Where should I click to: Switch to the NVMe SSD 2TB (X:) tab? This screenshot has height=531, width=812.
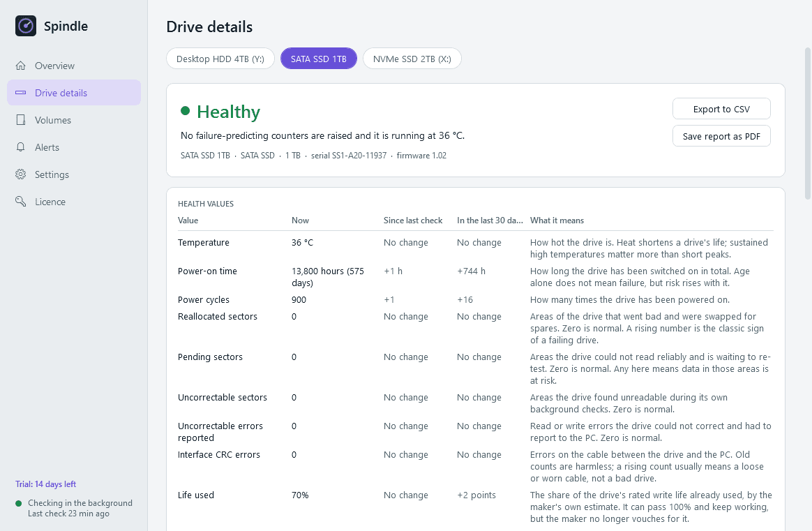412,59
